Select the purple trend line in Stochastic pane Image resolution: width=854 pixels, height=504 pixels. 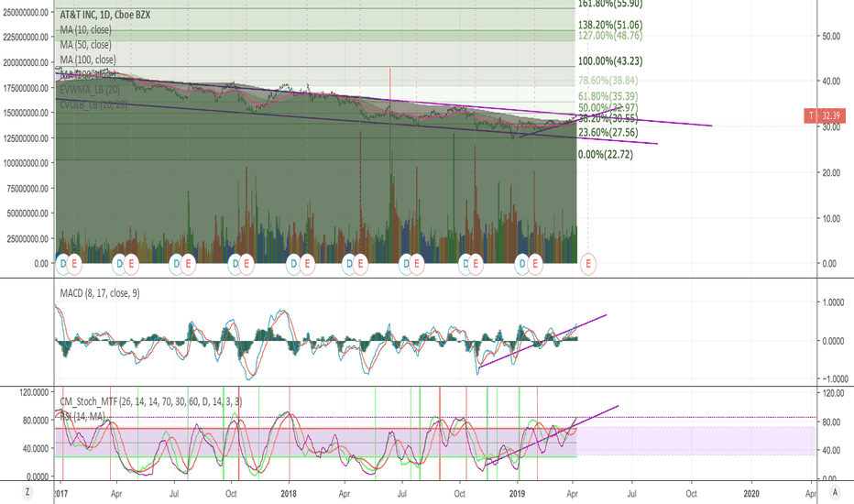pyautogui.click(x=552, y=435)
